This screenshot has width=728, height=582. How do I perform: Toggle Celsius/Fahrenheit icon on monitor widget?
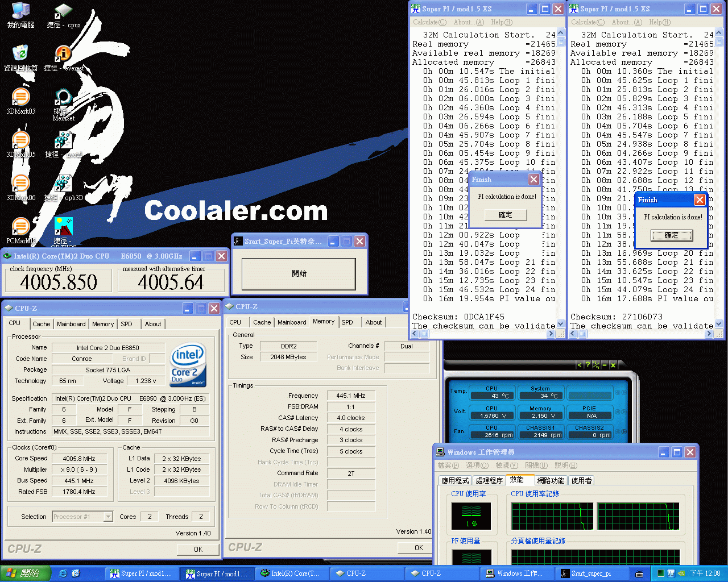pos(596,365)
